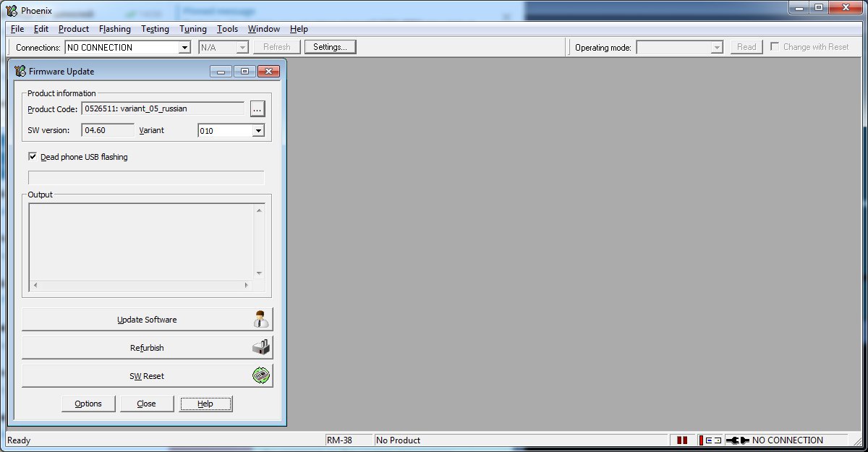Minimize the Phoenix main window
The width and height of the screenshot is (868, 452).
799,7
